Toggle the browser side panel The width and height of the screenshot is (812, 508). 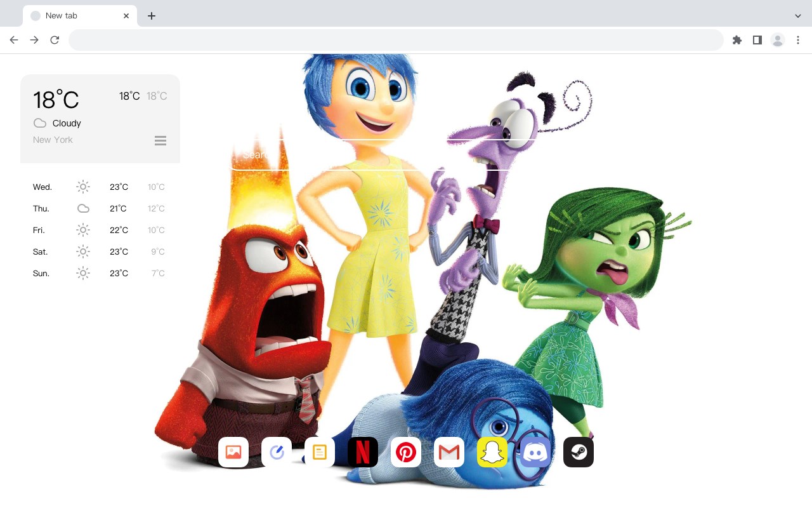click(757, 40)
